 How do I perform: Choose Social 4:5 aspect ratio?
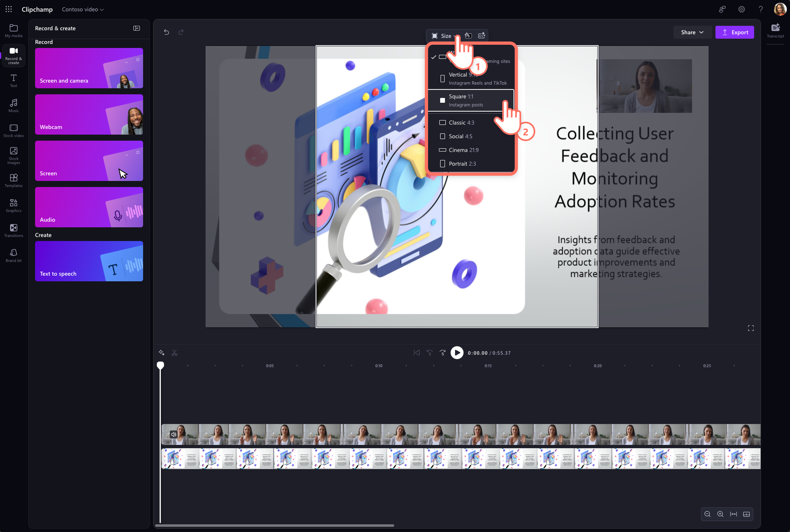point(471,136)
